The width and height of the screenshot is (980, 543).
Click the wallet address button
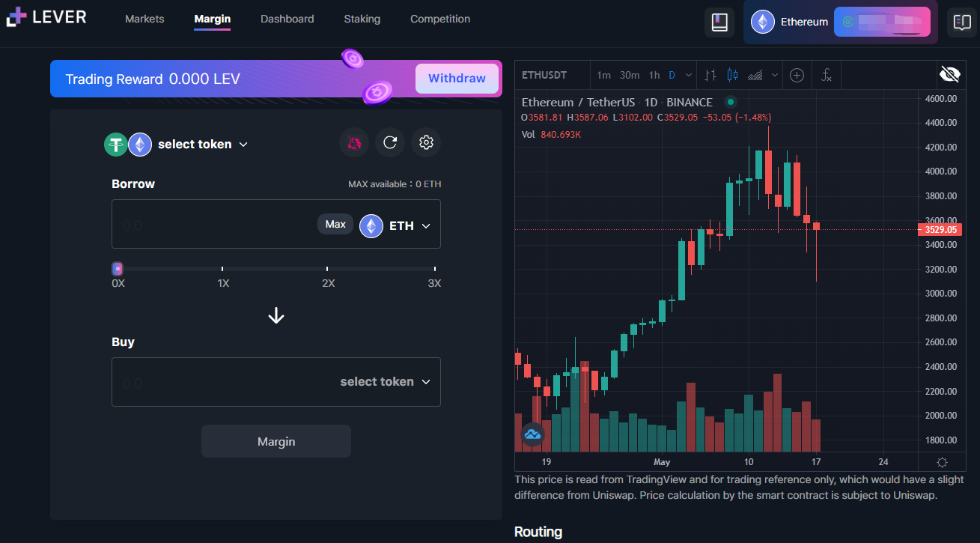(x=882, y=22)
